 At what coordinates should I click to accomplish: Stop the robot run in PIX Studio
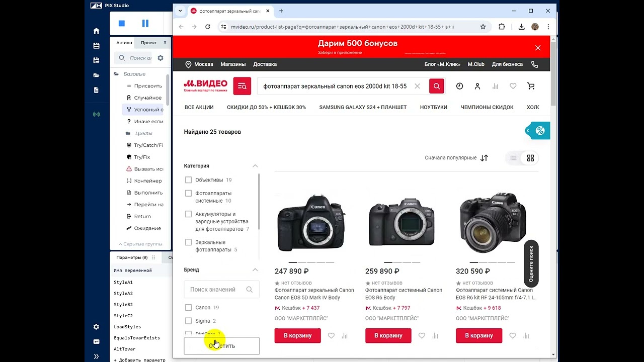[x=121, y=23]
